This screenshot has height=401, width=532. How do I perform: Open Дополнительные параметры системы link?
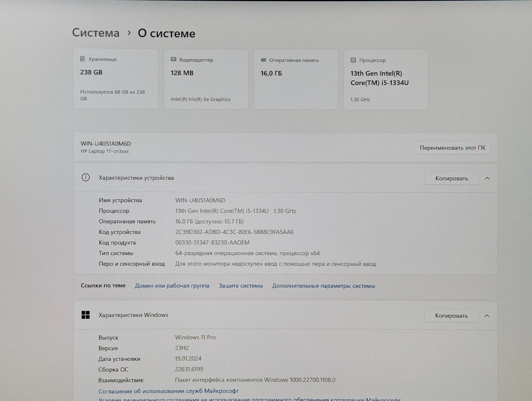323,286
